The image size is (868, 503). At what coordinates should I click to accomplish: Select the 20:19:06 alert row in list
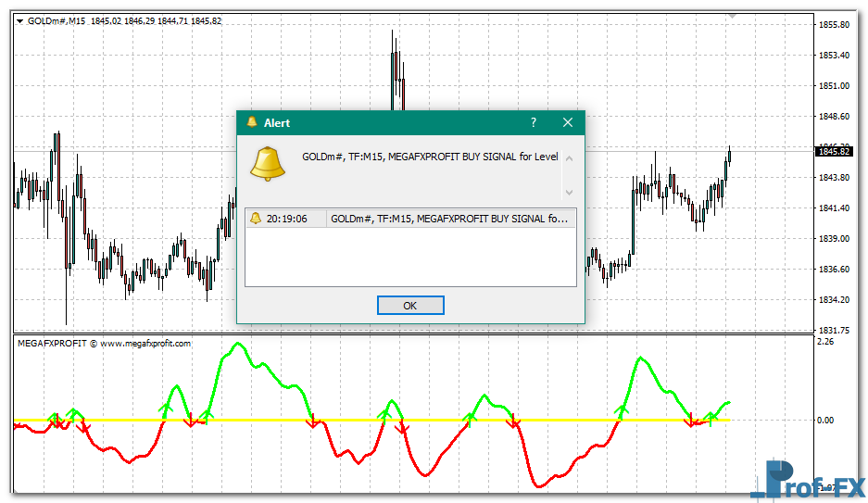point(409,219)
